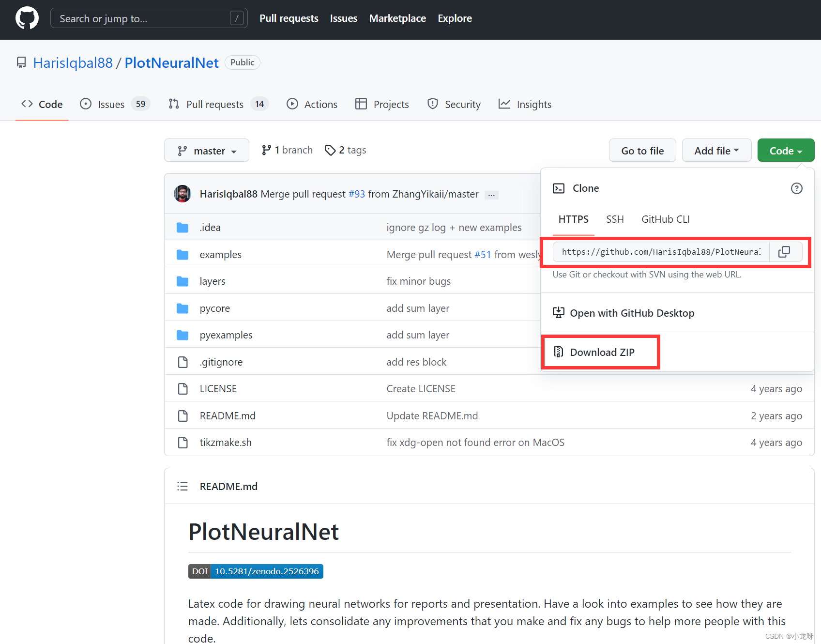821x644 pixels.
Task: Open the Add file dropdown
Action: pyautogui.click(x=716, y=151)
